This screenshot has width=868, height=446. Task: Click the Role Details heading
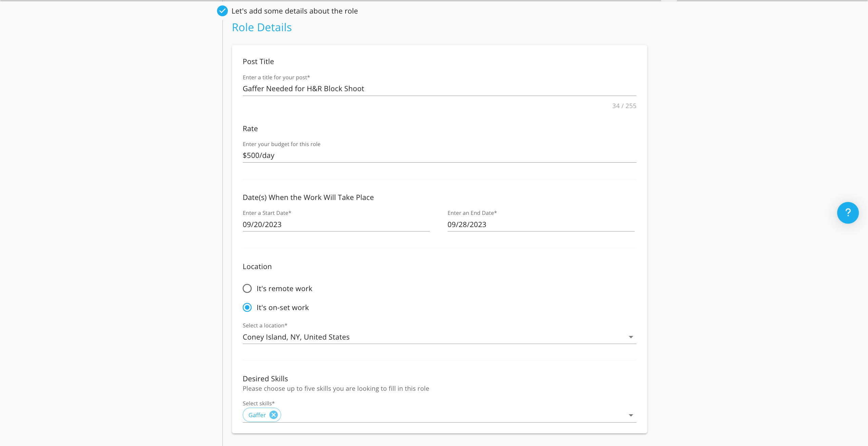(262, 27)
